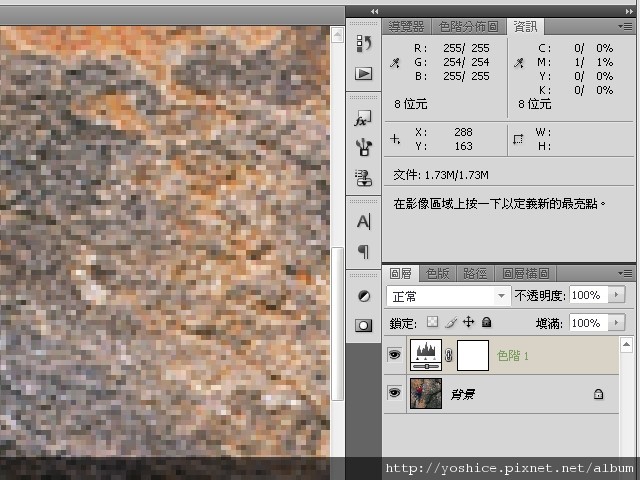The width and height of the screenshot is (640, 480).
Task: Click the canvas vertical scrollbar thumb
Action: tap(337, 324)
